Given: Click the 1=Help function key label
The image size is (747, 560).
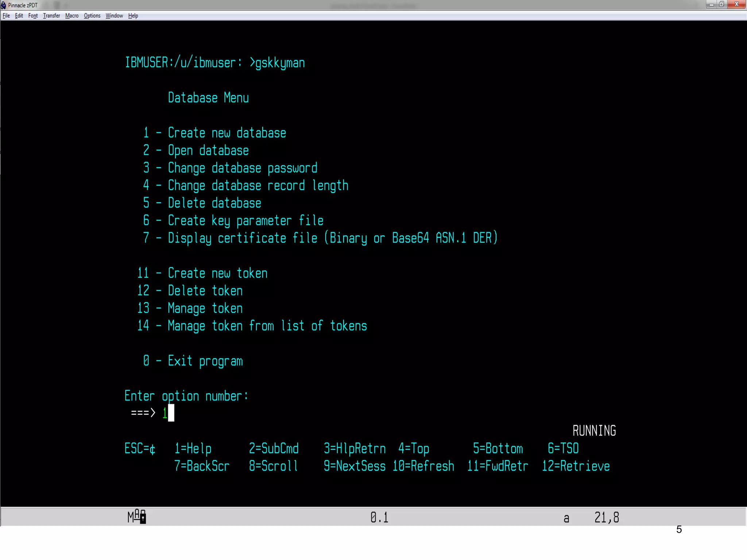Looking at the screenshot, I should point(193,449).
